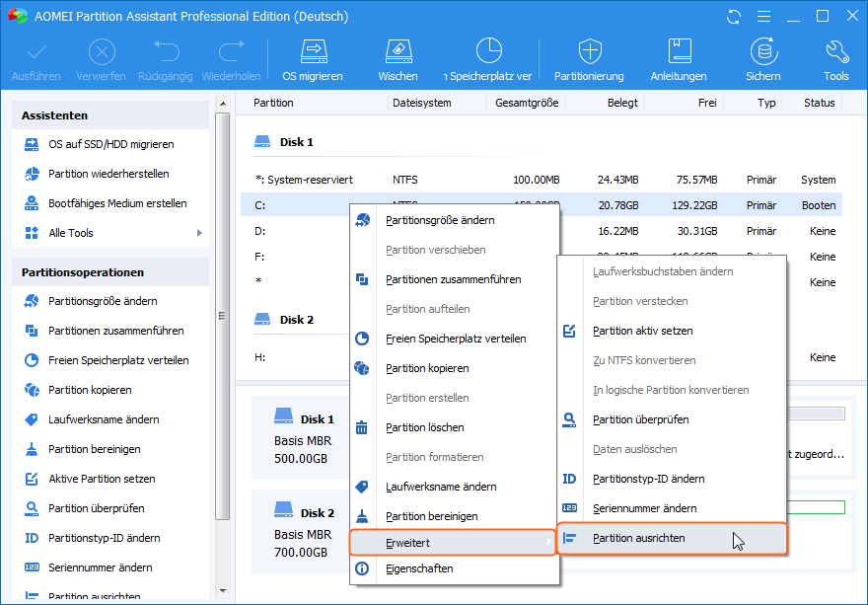Screen dimensions: 868x605
Task: Select the System-reserviert partition row
Action: click(542, 180)
